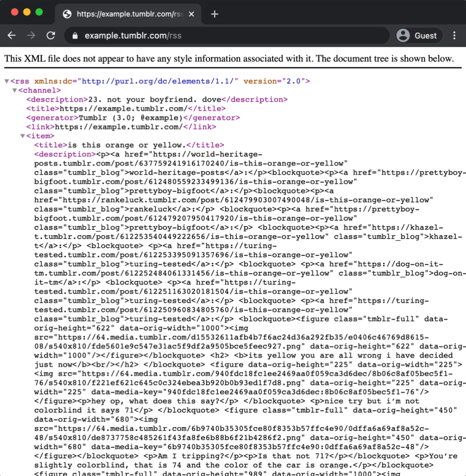Minimize the window with yellow button
Image resolution: width=466 pixels, height=476 pixels.
27,13
